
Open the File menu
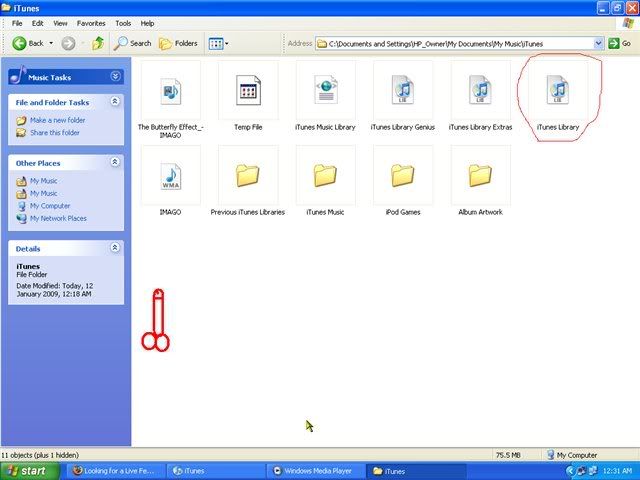pyautogui.click(x=17, y=23)
